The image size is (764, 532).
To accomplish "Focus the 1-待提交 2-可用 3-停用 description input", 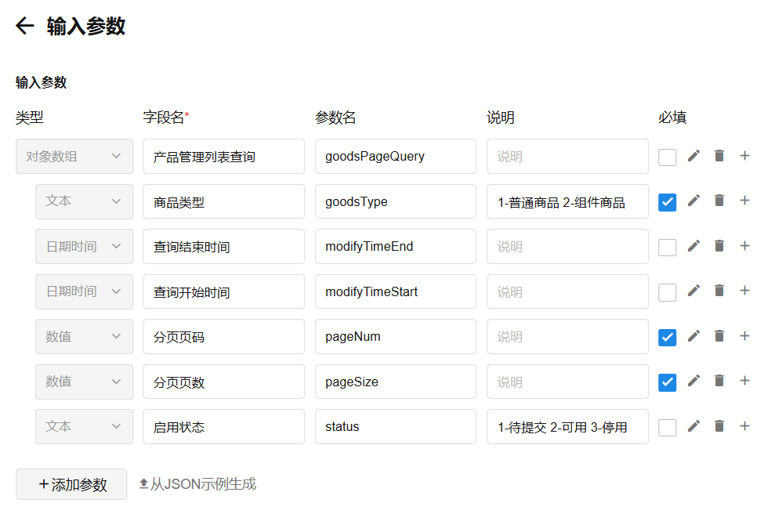I will click(x=567, y=427).
